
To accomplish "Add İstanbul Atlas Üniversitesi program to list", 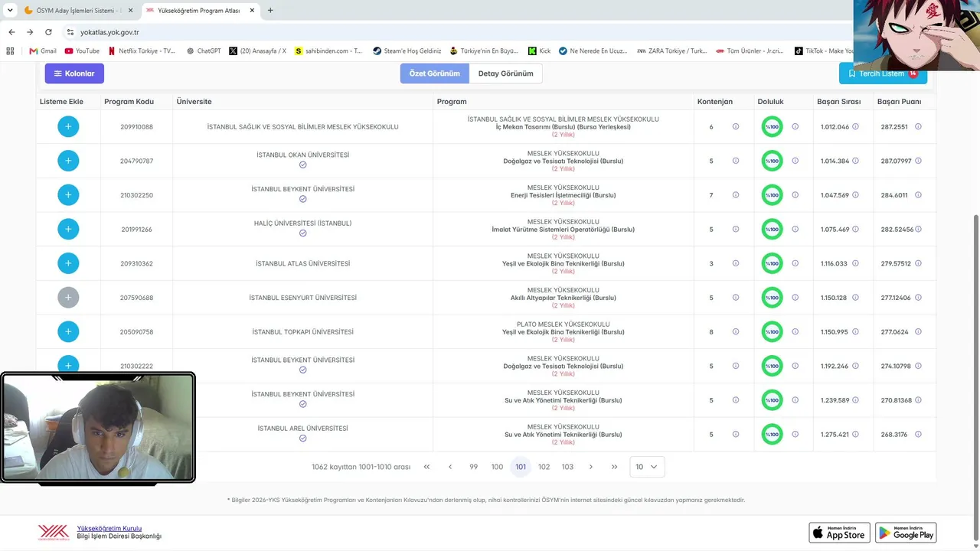I will [x=68, y=263].
